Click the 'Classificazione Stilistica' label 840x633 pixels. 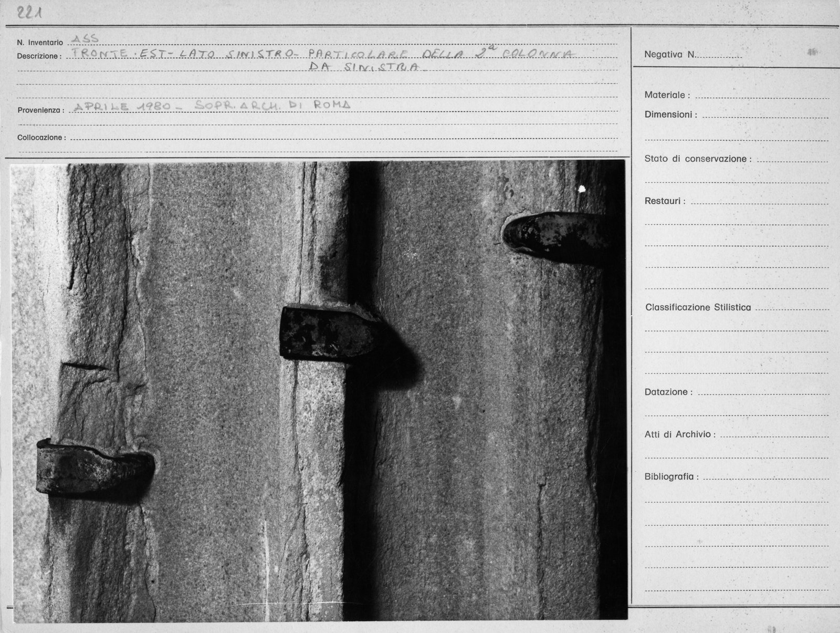click(698, 307)
